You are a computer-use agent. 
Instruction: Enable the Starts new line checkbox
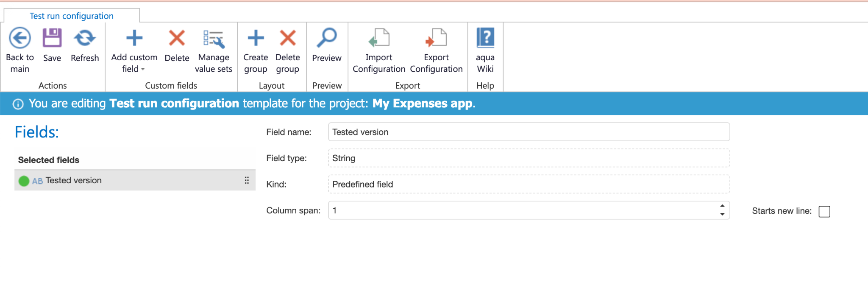pos(824,211)
